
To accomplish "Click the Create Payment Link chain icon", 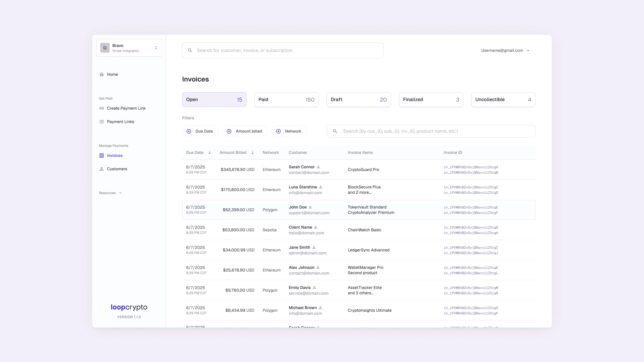I will click(101, 108).
